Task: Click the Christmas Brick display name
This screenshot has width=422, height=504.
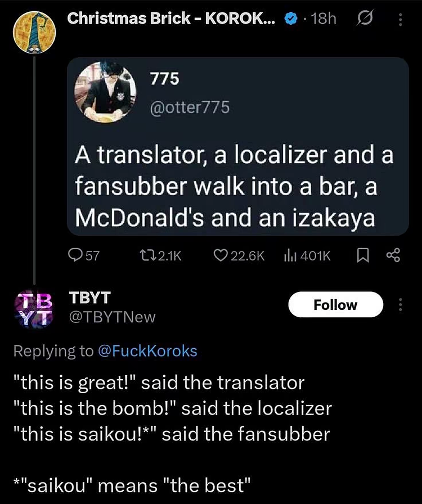Action: (x=170, y=19)
